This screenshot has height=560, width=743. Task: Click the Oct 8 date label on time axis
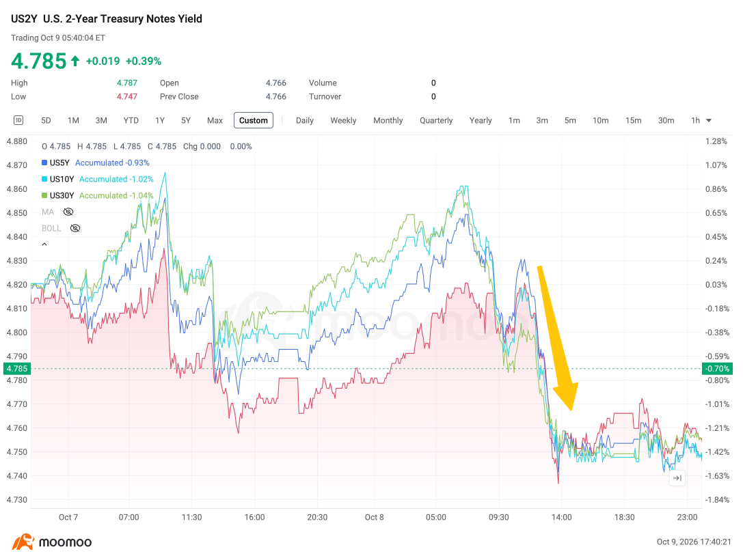pos(375,517)
